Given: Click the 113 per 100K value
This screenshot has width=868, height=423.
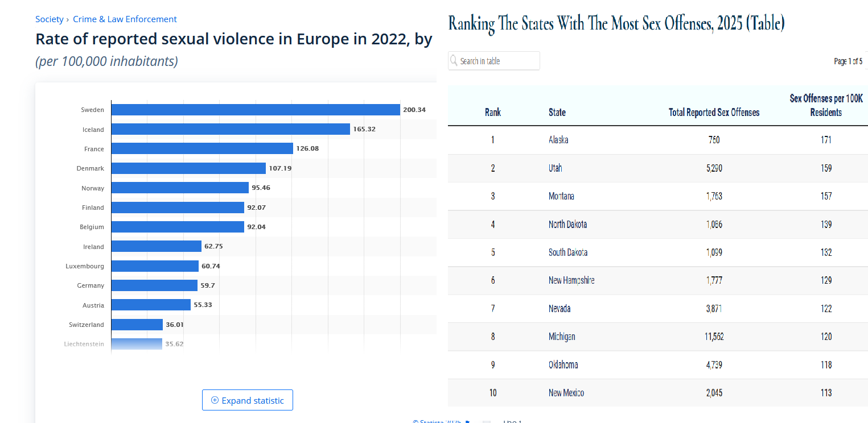Looking at the screenshot, I should (x=826, y=392).
